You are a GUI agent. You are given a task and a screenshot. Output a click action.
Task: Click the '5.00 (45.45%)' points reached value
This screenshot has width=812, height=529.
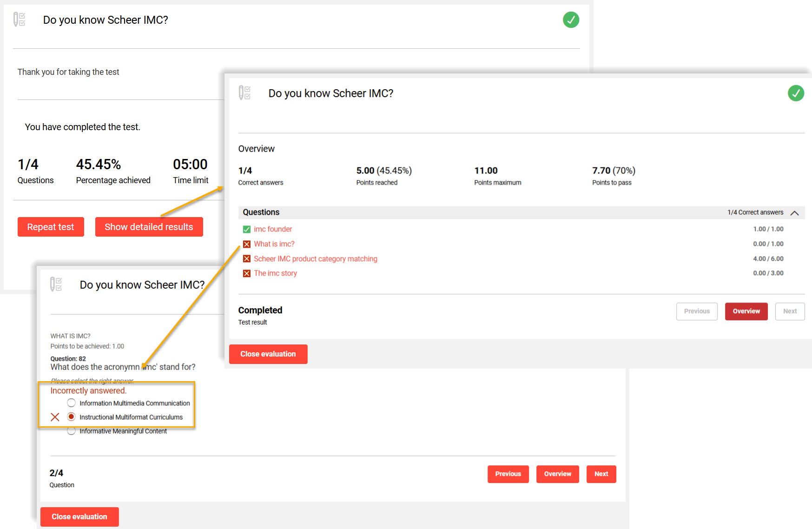(x=384, y=171)
